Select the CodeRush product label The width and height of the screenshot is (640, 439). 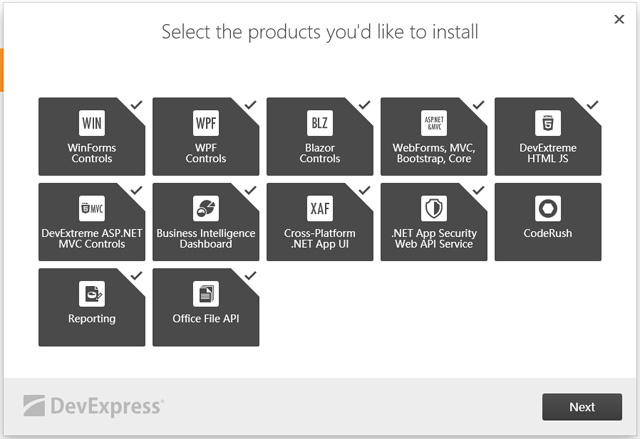click(548, 234)
